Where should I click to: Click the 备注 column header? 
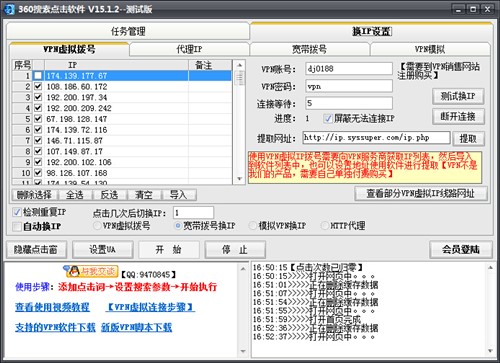point(210,65)
